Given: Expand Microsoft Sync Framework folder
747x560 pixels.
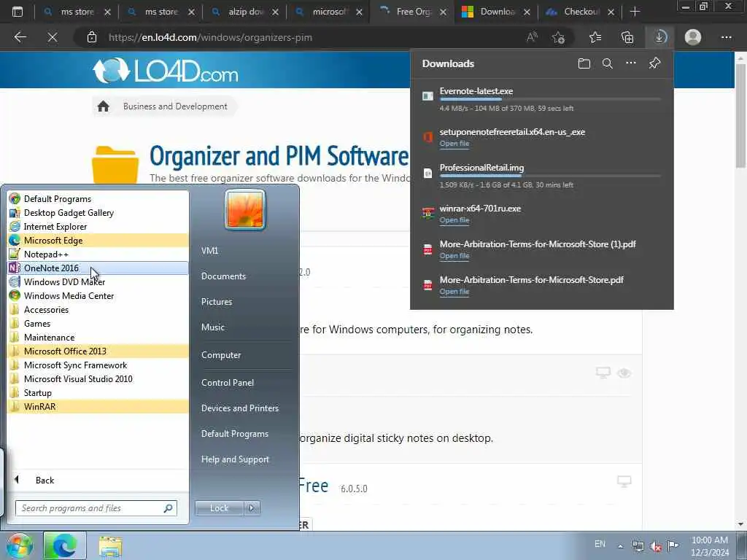Looking at the screenshot, I should tap(98, 365).
